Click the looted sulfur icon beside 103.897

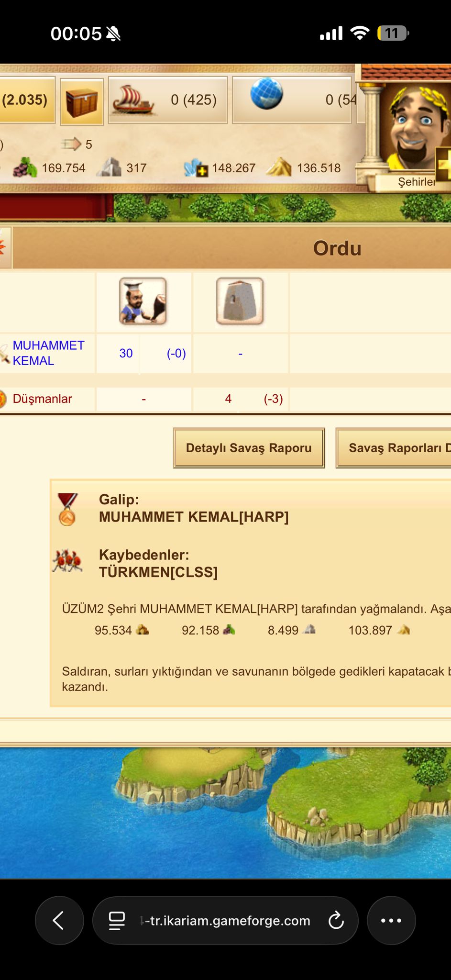click(404, 630)
